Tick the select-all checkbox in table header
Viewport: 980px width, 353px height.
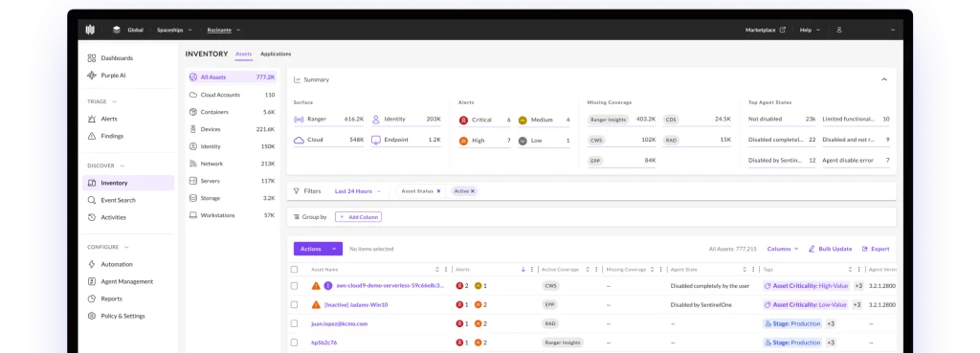coord(294,269)
